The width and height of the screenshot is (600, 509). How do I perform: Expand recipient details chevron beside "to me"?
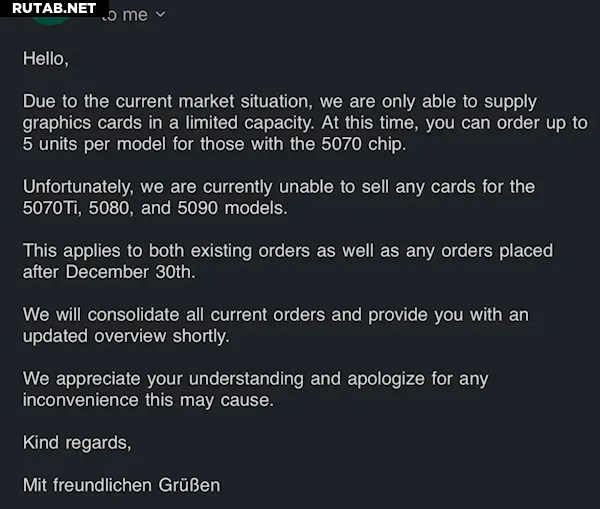pyautogui.click(x=161, y=14)
